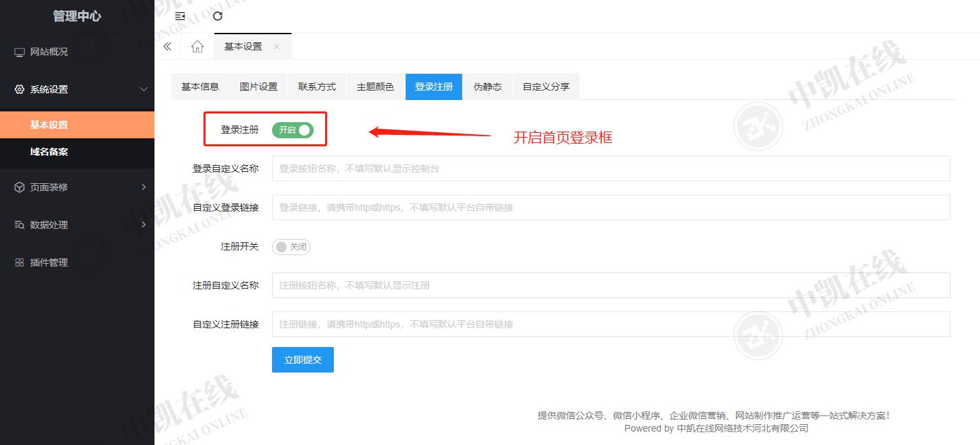Open the home tab icon
This screenshot has width=980, height=445.
coord(197,46)
